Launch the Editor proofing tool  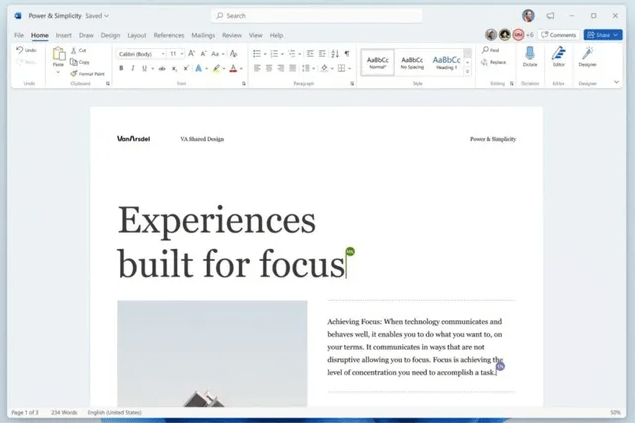point(558,56)
